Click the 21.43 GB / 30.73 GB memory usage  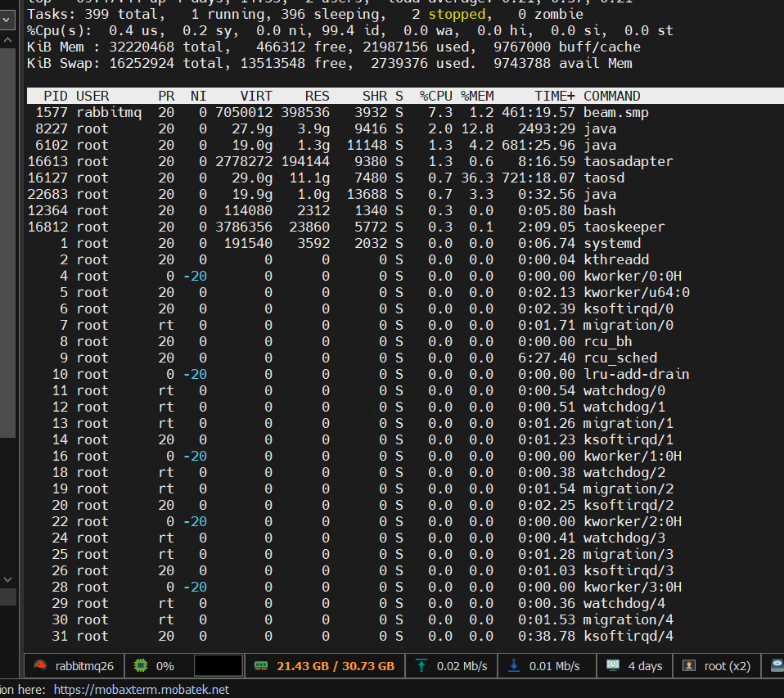click(x=336, y=666)
